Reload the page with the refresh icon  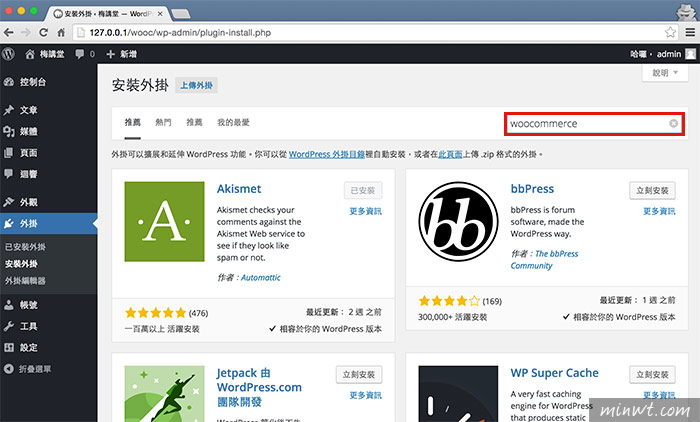coord(43,32)
